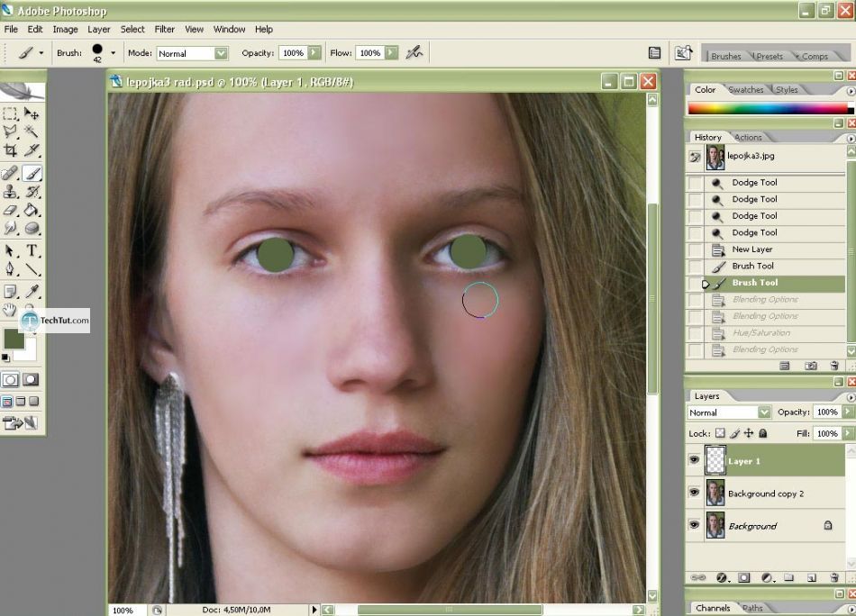Select the Type tool
Image resolution: width=856 pixels, height=616 pixels.
32,250
